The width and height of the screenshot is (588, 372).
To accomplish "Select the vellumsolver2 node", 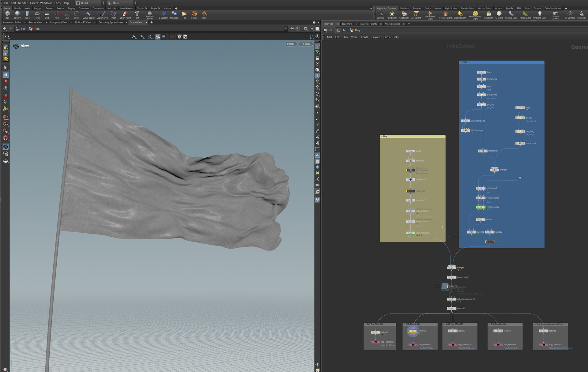I will (x=481, y=207).
